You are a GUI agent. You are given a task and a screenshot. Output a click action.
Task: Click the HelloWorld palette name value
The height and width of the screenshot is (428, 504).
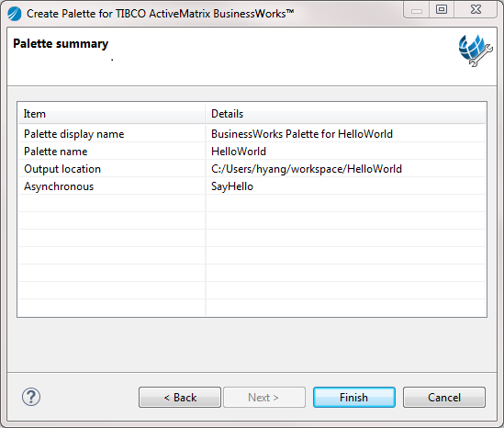[239, 152]
